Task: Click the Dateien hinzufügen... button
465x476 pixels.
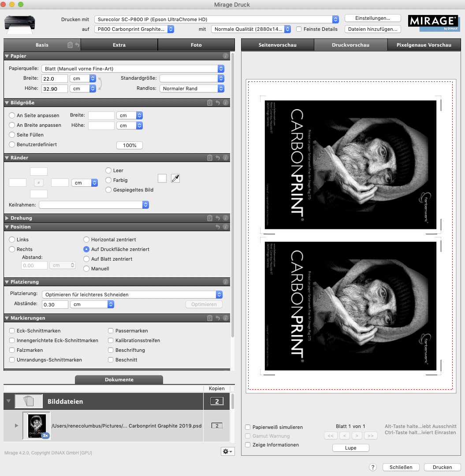Action: (372, 29)
